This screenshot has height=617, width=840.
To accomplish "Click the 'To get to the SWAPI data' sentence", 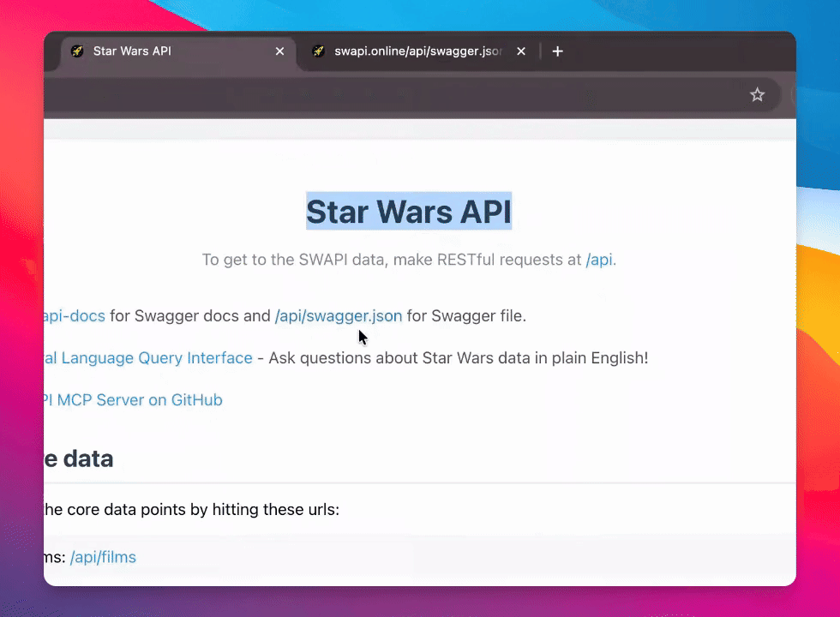I will tap(410, 260).
